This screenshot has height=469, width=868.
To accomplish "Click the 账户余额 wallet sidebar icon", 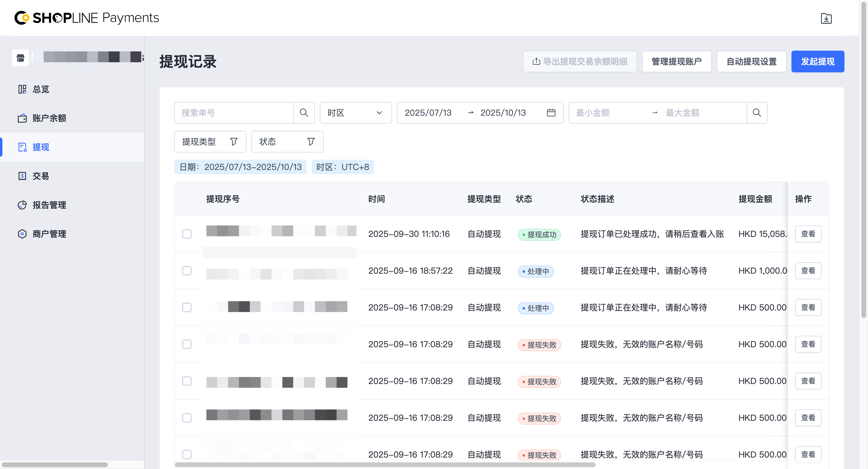I will pos(22,118).
